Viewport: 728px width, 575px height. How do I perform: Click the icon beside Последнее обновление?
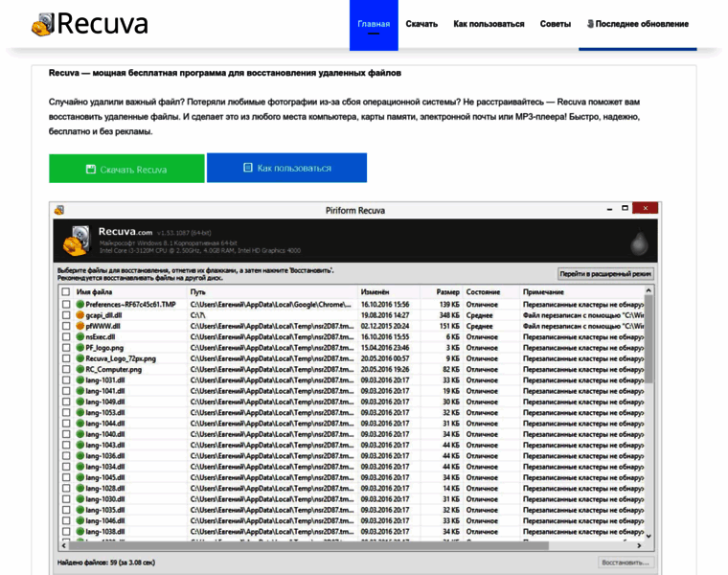click(590, 24)
